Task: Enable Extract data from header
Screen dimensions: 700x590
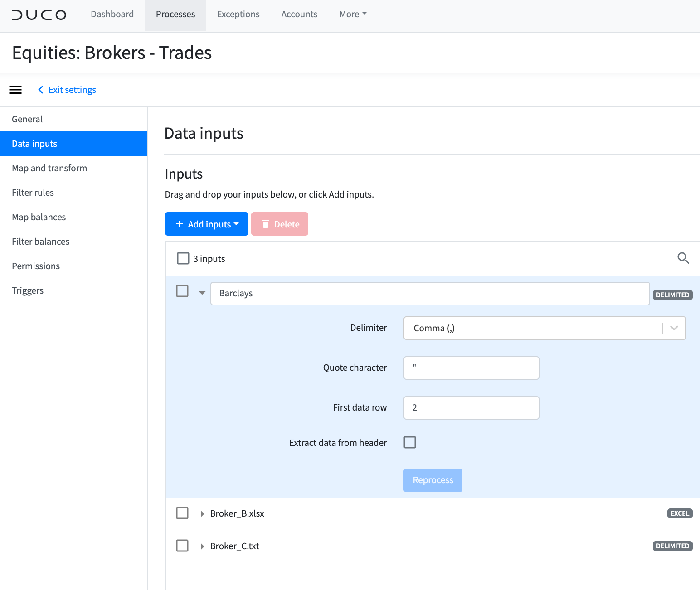Action: click(410, 442)
